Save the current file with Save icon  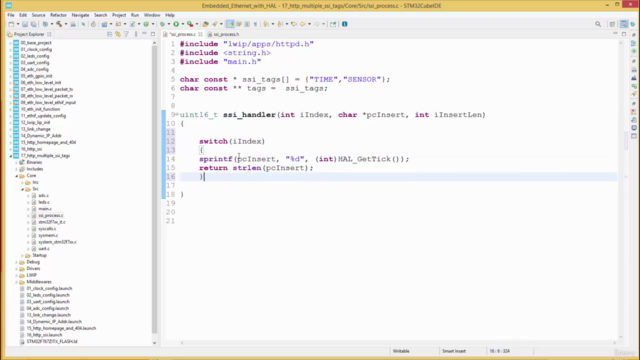25,24
